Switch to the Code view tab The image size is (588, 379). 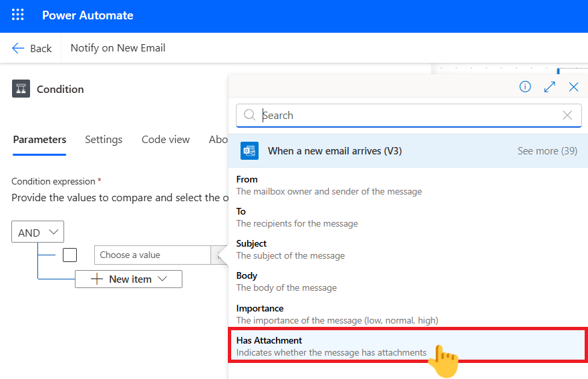click(x=165, y=140)
